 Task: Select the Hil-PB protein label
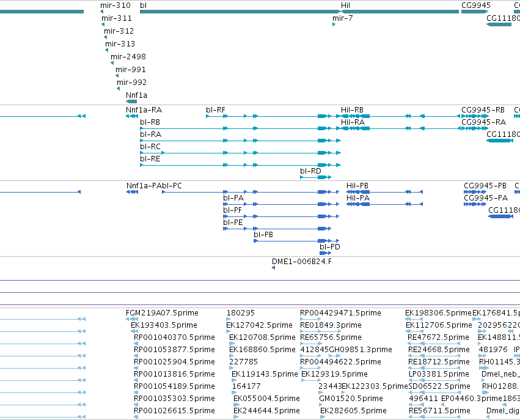[x=357, y=186]
